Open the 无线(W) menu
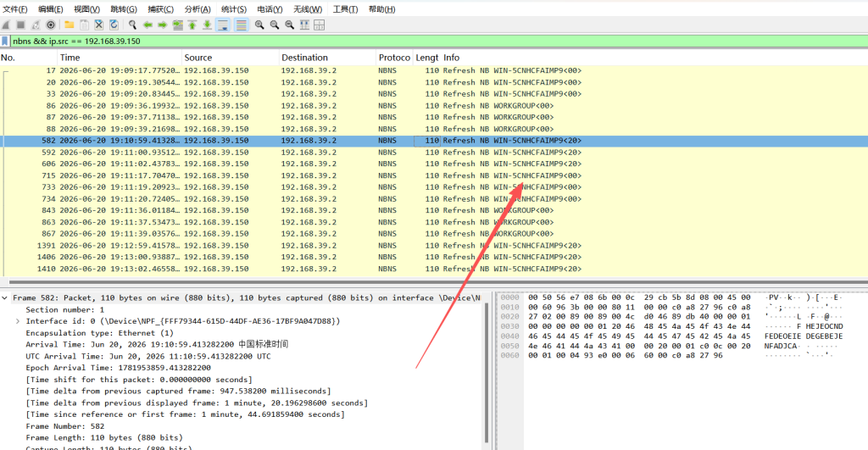 (308, 9)
